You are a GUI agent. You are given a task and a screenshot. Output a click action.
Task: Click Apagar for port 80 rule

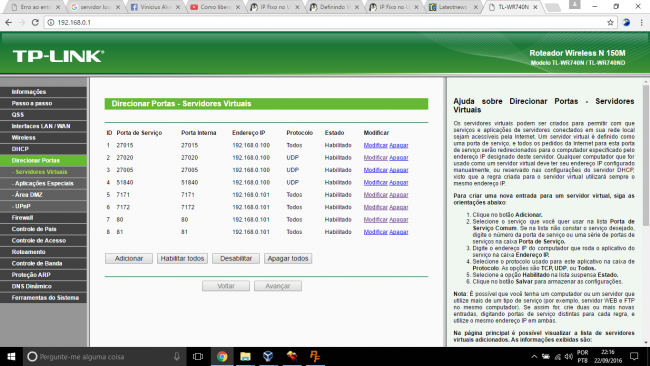(x=399, y=220)
